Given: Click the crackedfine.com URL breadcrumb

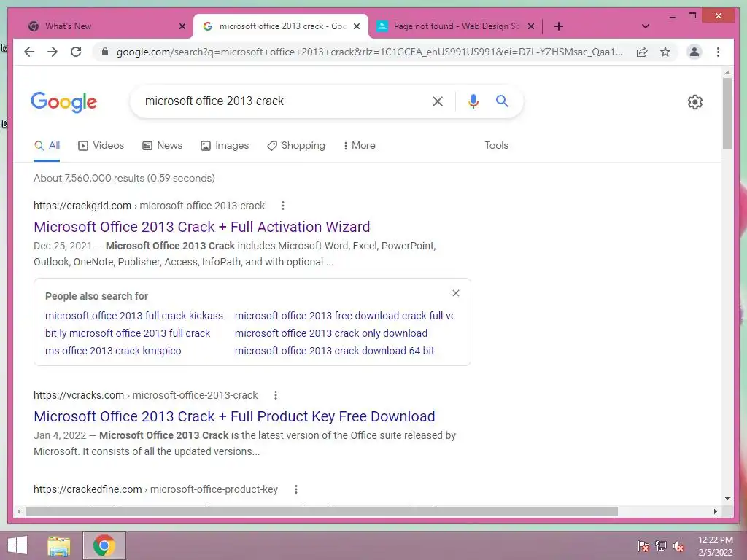Looking at the screenshot, I should tap(155, 489).
